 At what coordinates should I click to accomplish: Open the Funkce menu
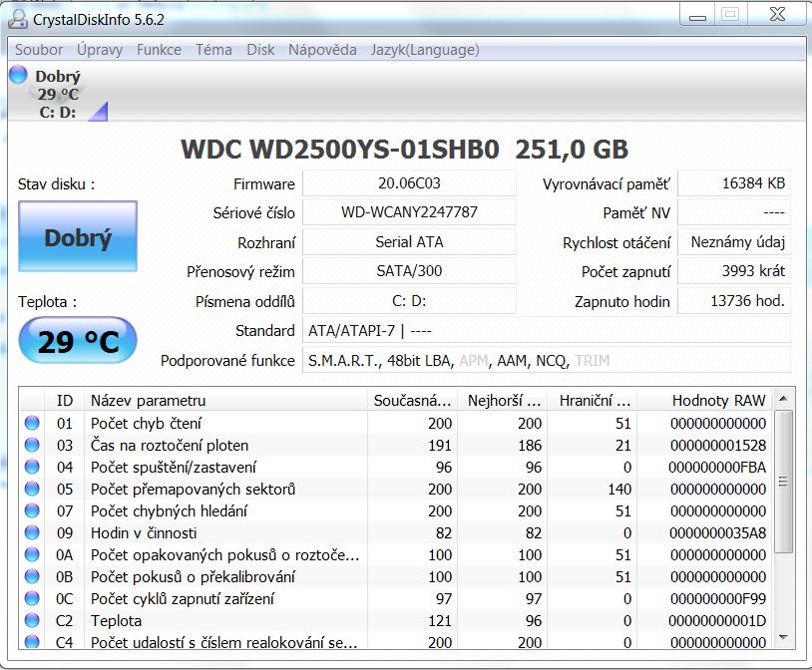tap(159, 50)
